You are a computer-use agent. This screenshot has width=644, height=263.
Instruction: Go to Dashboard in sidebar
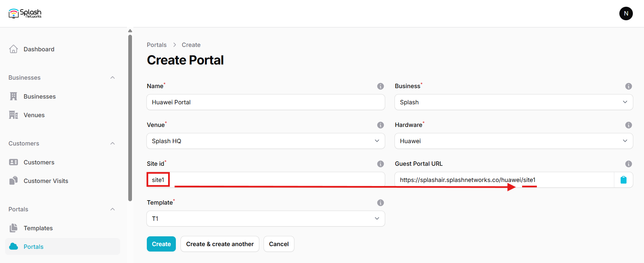[x=62, y=49]
